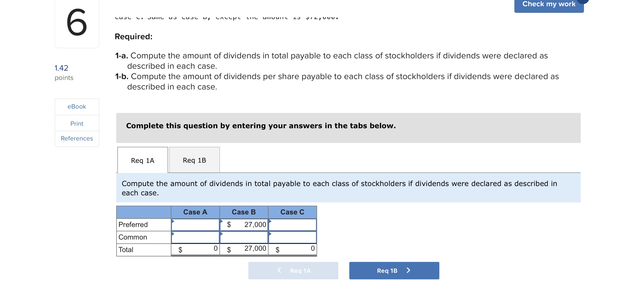The width and height of the screenshot is (644, 302).
Task: Open the eBook link
Action: tap(77, 107)
